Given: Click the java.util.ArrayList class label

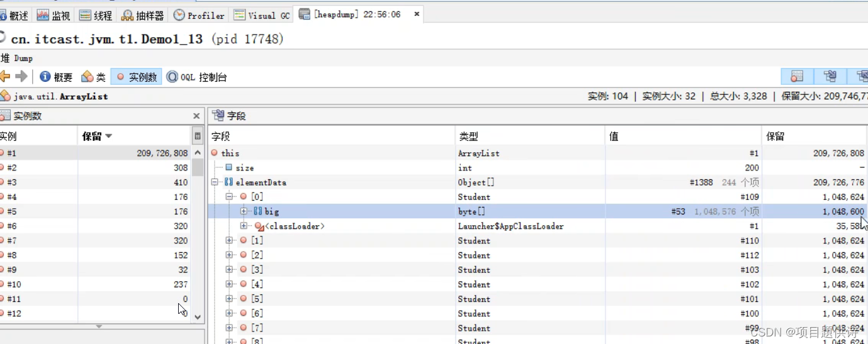Looking at the screenshot, I should (60, 97).
